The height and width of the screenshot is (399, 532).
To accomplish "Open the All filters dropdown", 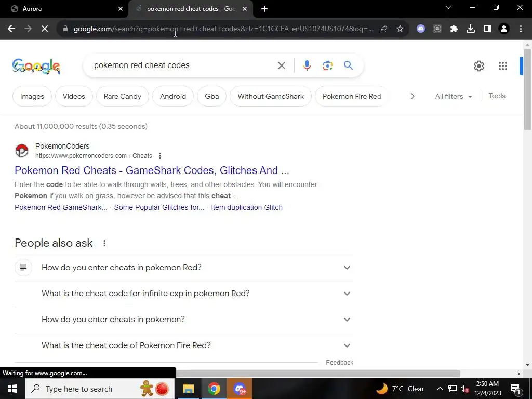I will (454, 96).
